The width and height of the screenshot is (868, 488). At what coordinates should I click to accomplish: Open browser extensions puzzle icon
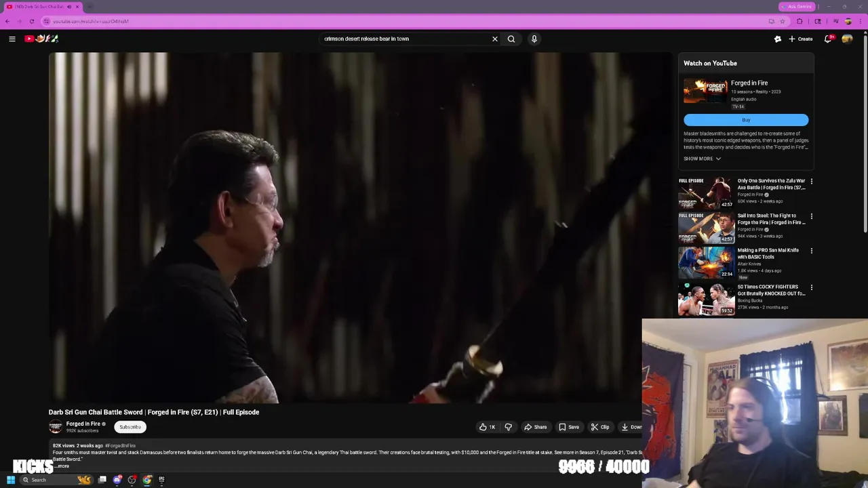pos(800,21)
